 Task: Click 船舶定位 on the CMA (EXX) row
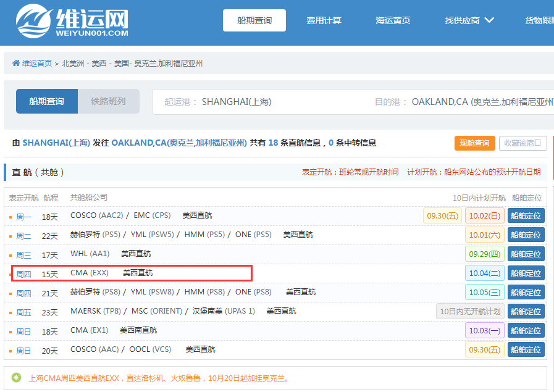pyautogui.click(x=526, y=273)
